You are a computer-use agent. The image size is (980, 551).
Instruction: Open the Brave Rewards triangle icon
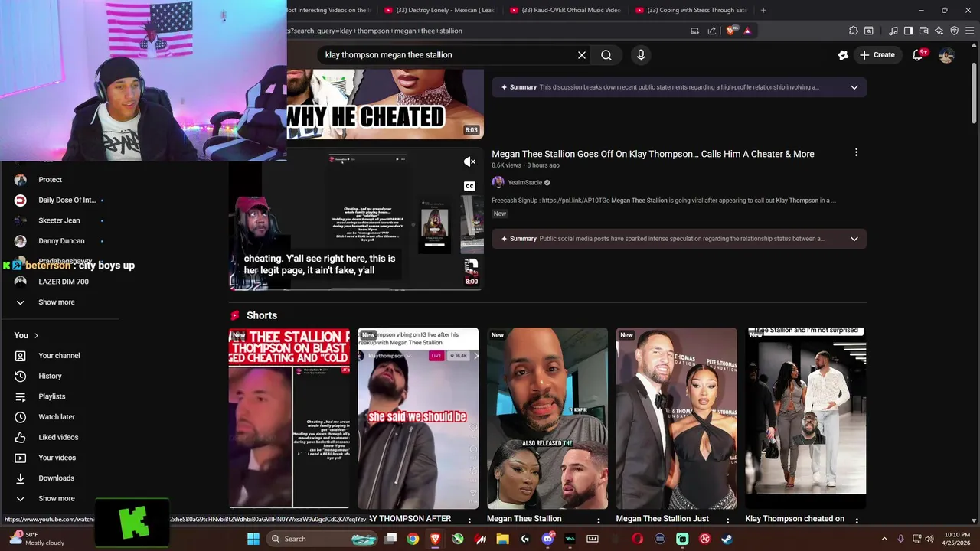[747, 31]
